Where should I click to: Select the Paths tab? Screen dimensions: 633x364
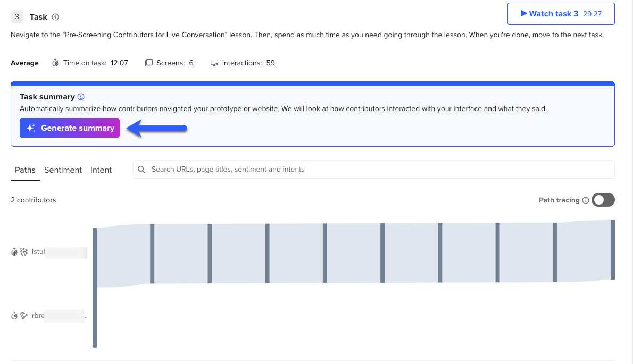click(x=25, y=170)
